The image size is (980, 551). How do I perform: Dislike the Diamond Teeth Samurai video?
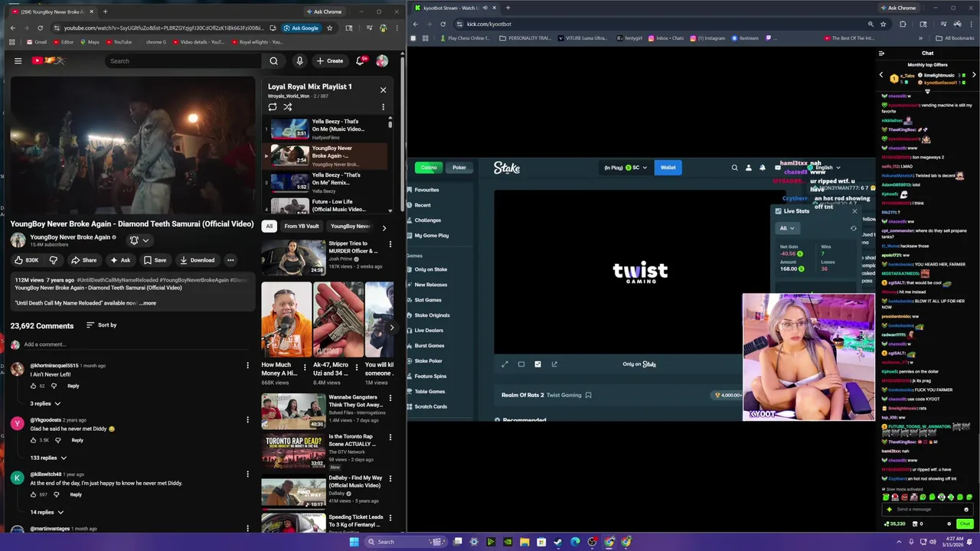[x=53, y=260]
